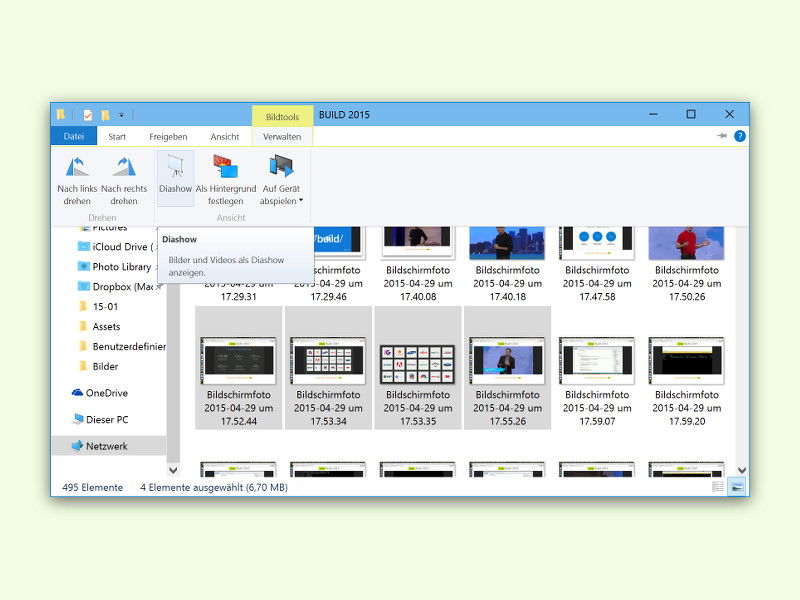
Task: Click the BUILD 2015 window title
Action: [344, 115]
